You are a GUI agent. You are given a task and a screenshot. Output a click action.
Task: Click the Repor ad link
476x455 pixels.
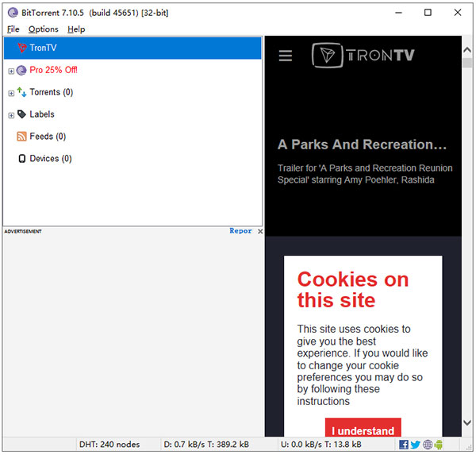[x=240, y=231]
